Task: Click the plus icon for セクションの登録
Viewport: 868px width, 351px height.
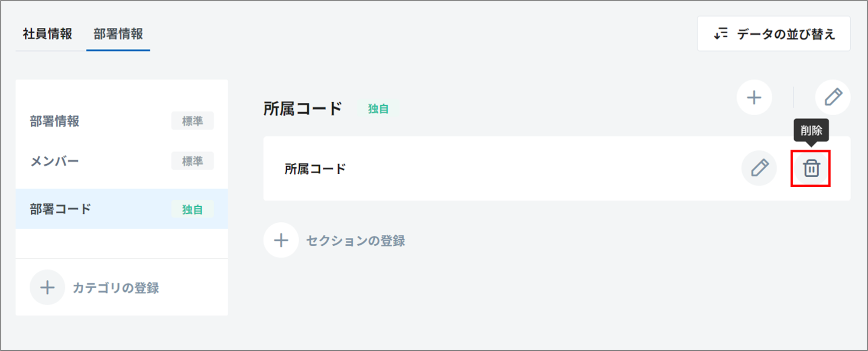Action: [x=281, y=240]
